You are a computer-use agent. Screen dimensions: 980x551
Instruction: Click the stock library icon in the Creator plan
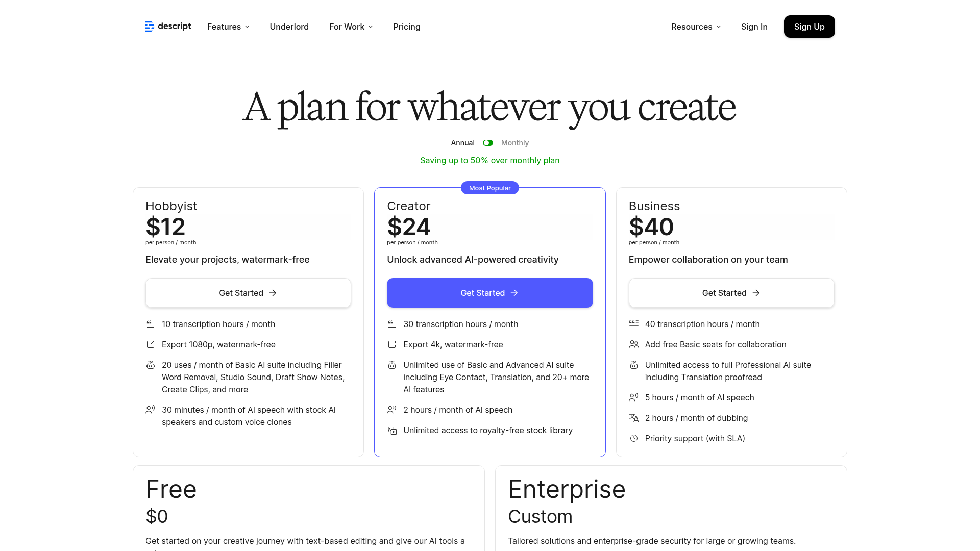click(x=392, y=431)
